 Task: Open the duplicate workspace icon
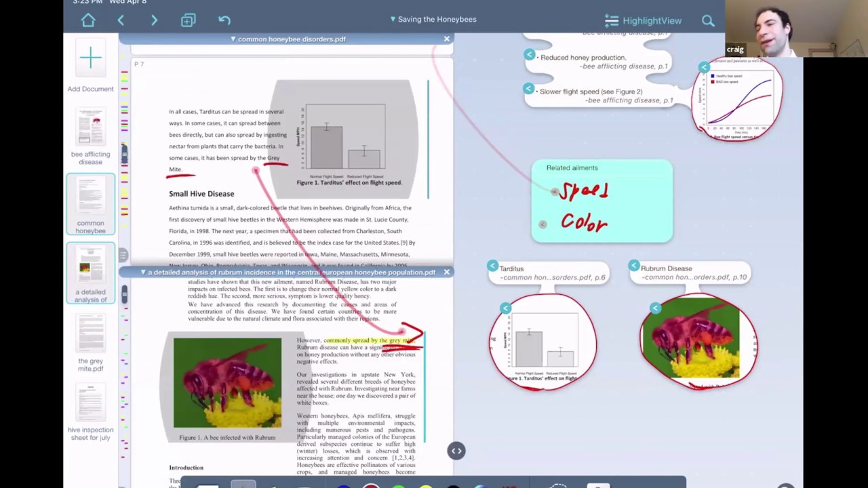coord(188,20)
